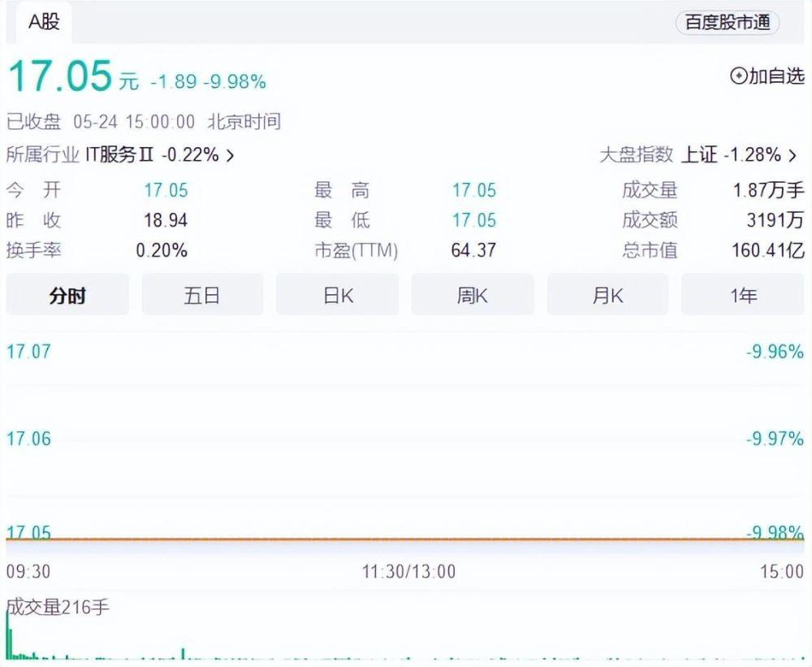This screenshot has width=812, height=667.
Task: View the 1年 chart range
Action: click(x=743, y=296)
